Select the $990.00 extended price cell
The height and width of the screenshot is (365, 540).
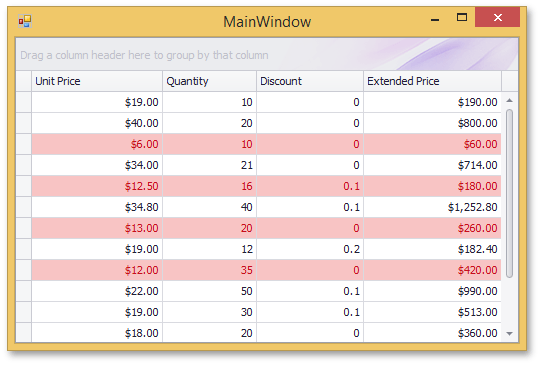coord(432,291)
